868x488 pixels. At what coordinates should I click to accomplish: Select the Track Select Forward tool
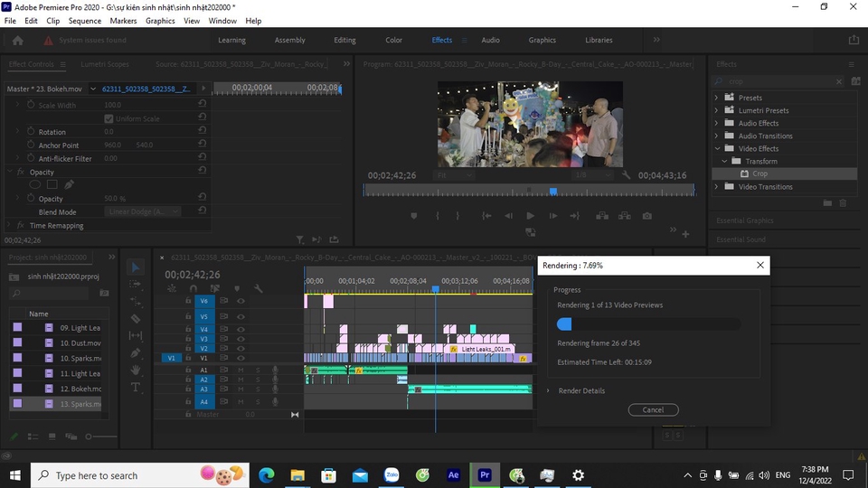[136, 284]
